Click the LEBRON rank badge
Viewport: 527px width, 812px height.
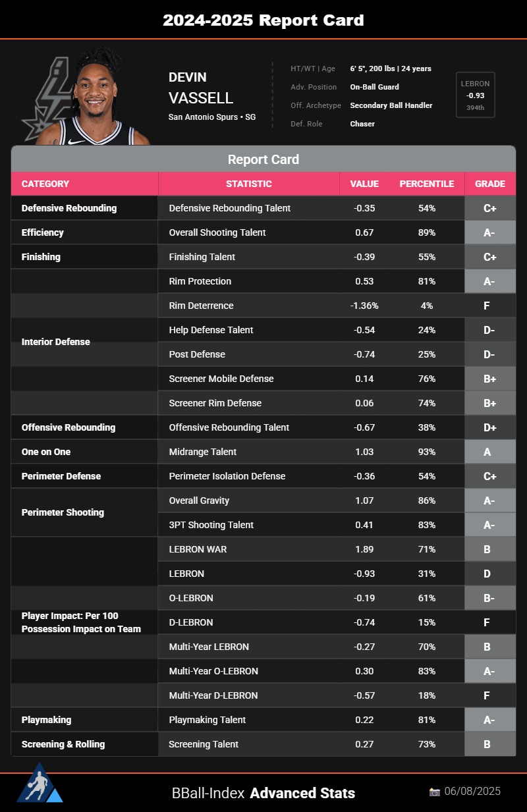pos(475,95)
